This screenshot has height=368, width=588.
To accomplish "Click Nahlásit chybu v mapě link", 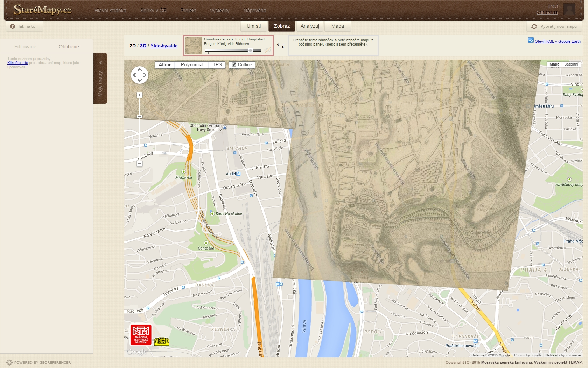I will [x=563, y=355].
